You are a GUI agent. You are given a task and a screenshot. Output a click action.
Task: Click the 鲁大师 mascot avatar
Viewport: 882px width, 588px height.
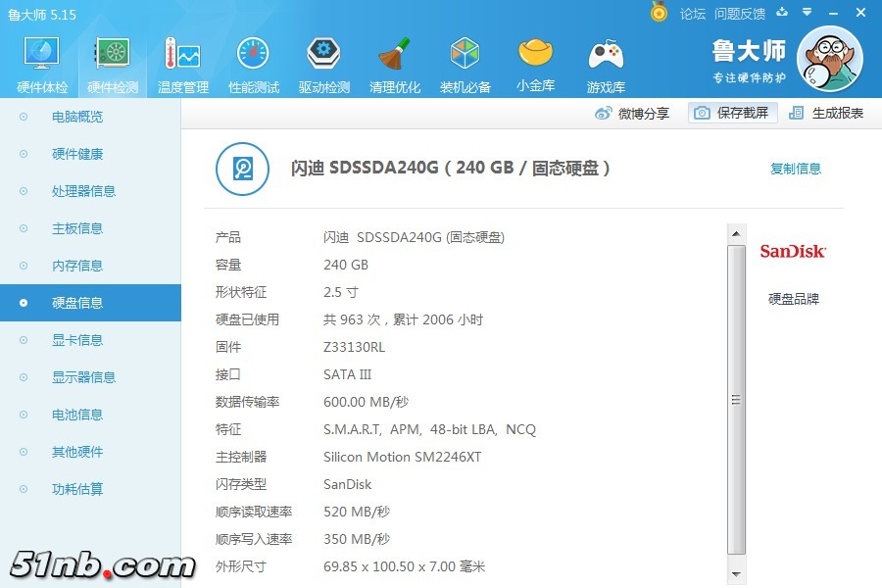tap(829, 59)
